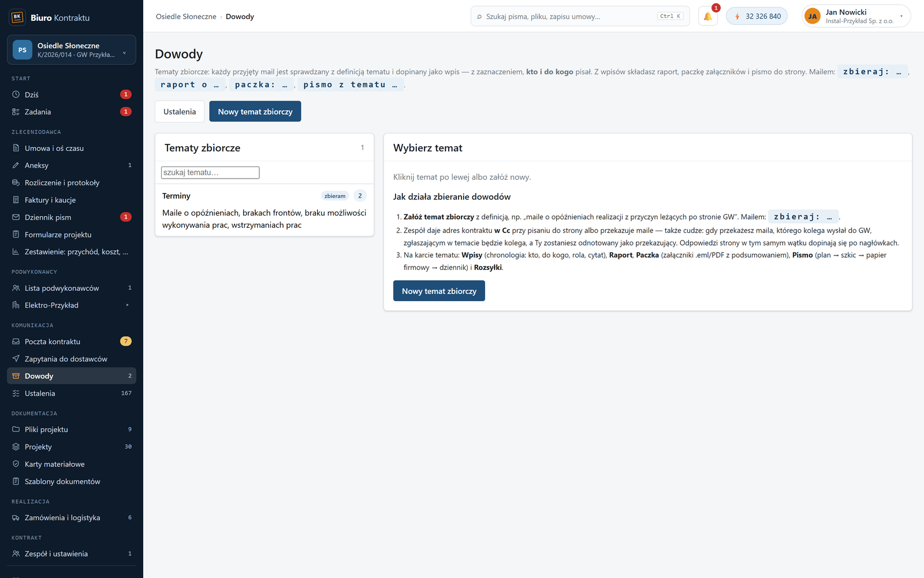
Task: Open Umowa i oś czasu
Action: coord(72,148)
